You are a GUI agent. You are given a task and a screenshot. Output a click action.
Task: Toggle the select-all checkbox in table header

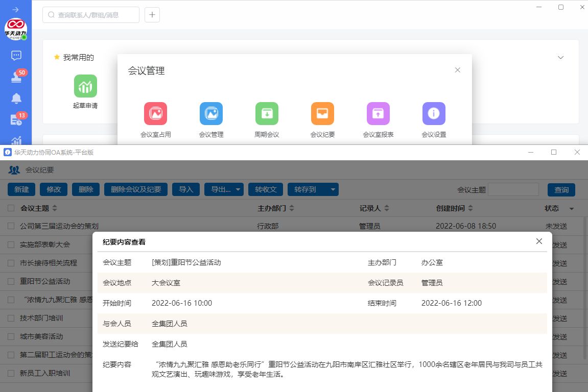click(x=11, y=208)
